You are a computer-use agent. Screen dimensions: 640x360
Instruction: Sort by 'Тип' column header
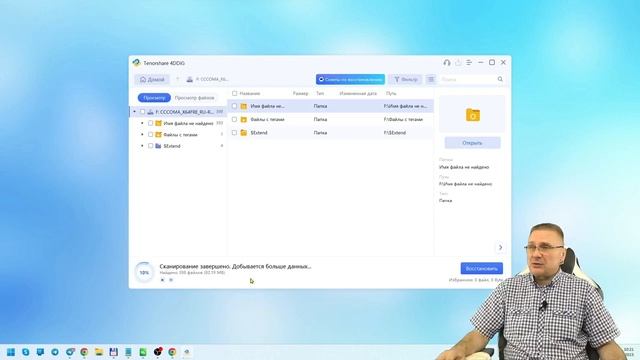[320, 93]
